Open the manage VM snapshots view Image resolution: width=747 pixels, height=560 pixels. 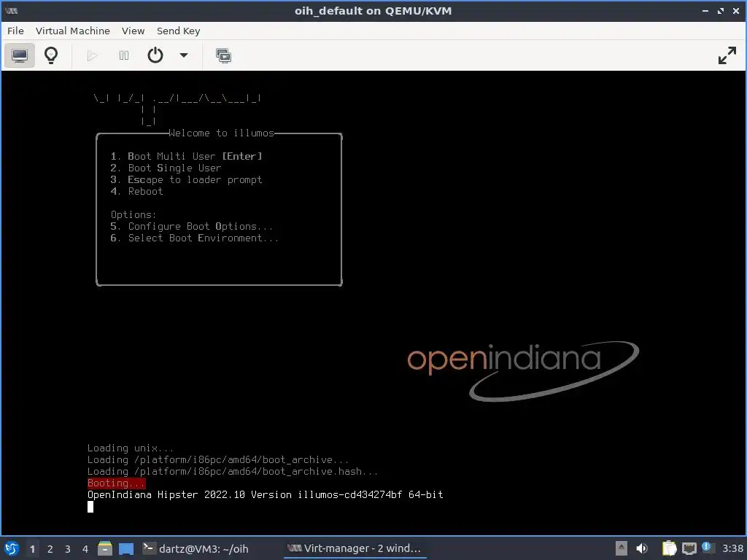click(x=223, y=55)
